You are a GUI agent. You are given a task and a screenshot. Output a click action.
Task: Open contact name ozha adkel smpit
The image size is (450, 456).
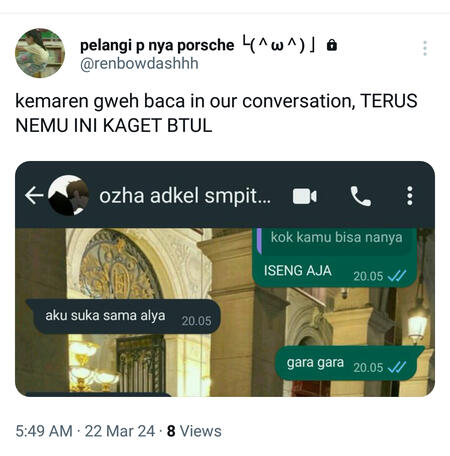click(185, 196)
